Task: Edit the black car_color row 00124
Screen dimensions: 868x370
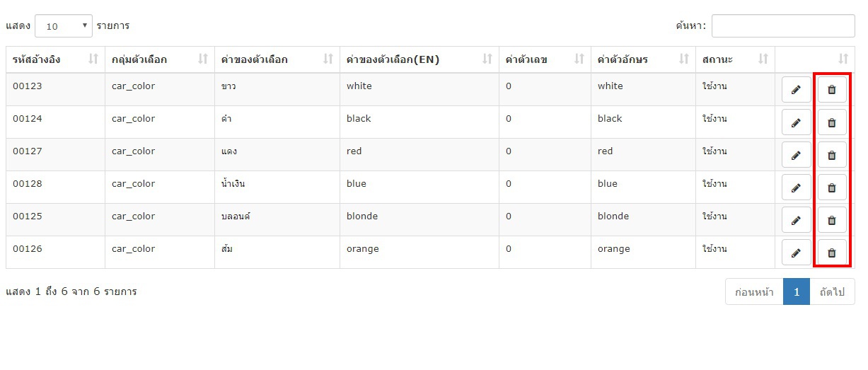Action: (x=796, y=122)
